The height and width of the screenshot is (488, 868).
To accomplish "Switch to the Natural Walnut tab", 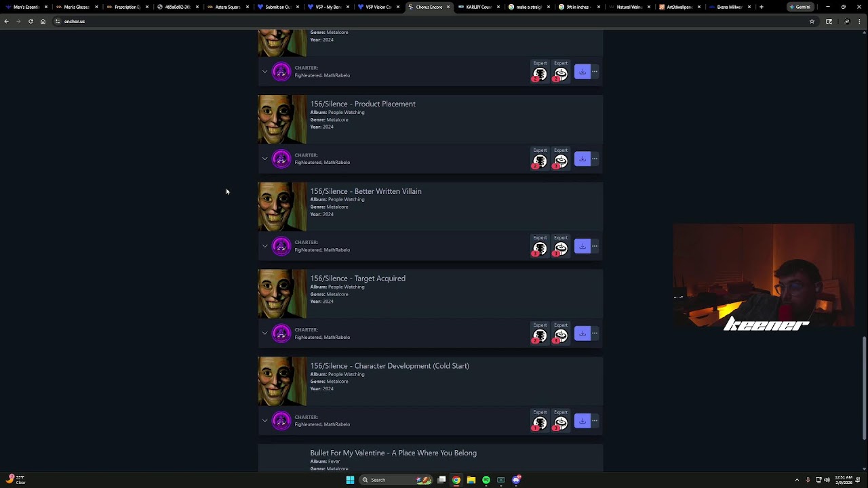I will click(x=629, y=7).
